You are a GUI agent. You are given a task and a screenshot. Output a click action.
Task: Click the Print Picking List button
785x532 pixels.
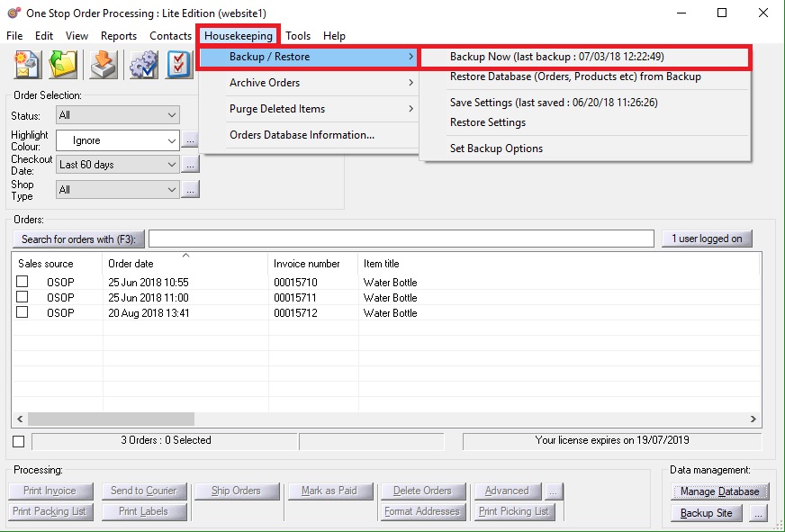point(515,511)
